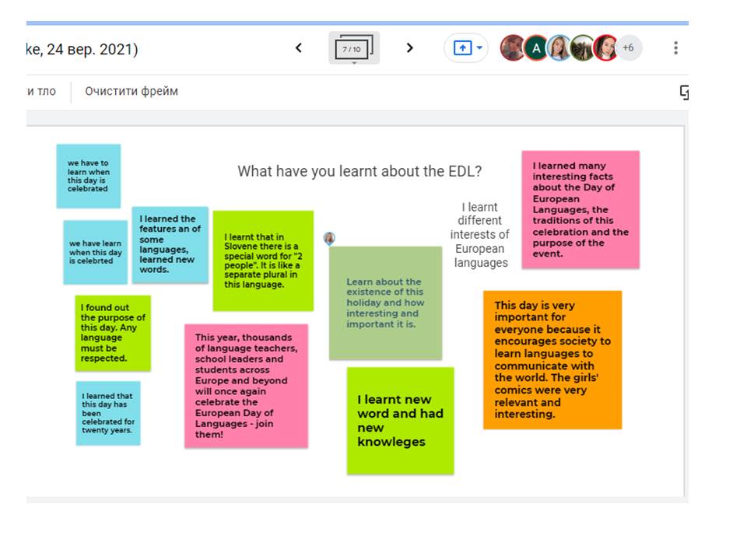The width and height of the screenshot is (747, 560).
Task: Open the dropdown arrow beside the present icon
Action: point(479,48)
